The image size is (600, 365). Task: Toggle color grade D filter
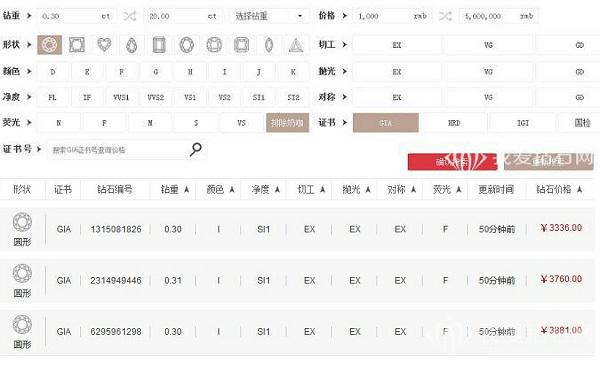tap(53, 72)
